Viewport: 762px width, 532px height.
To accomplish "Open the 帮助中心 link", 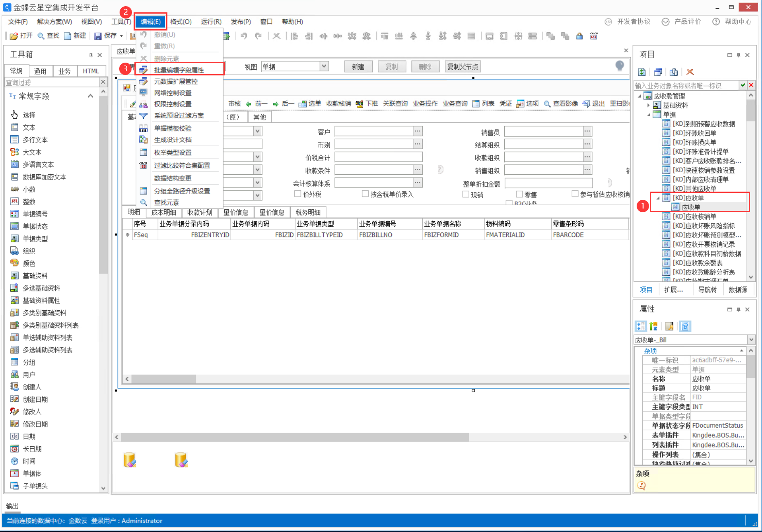I will (x=732, y=21).
